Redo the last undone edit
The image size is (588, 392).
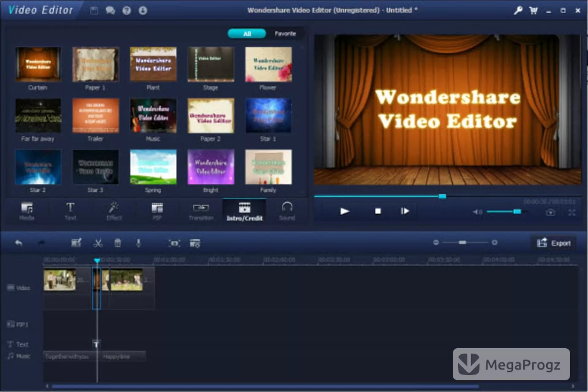[x=41, y=243]
